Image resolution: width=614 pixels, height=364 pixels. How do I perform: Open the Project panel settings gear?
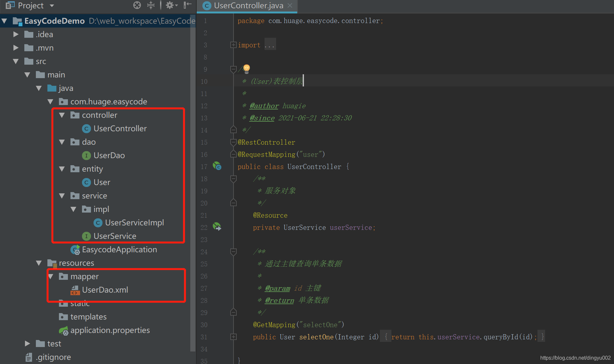point(171,5)
